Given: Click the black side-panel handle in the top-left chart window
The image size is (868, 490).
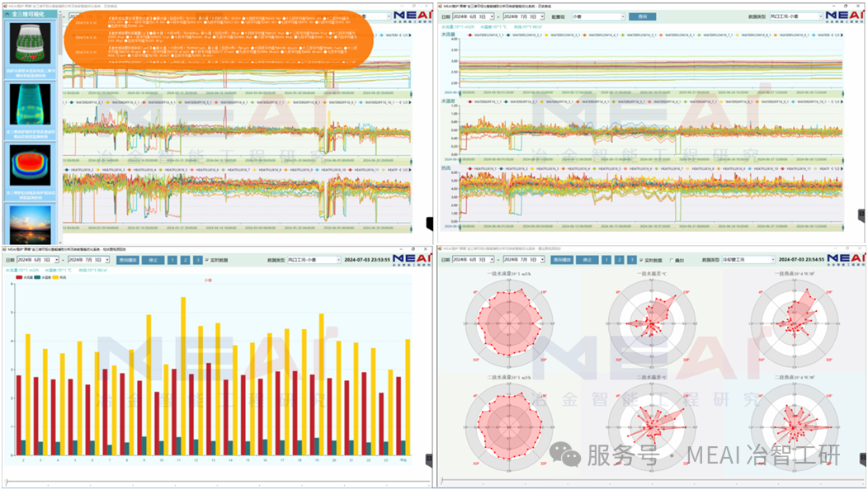Looking at the screenshot, I should coord(429,224).
